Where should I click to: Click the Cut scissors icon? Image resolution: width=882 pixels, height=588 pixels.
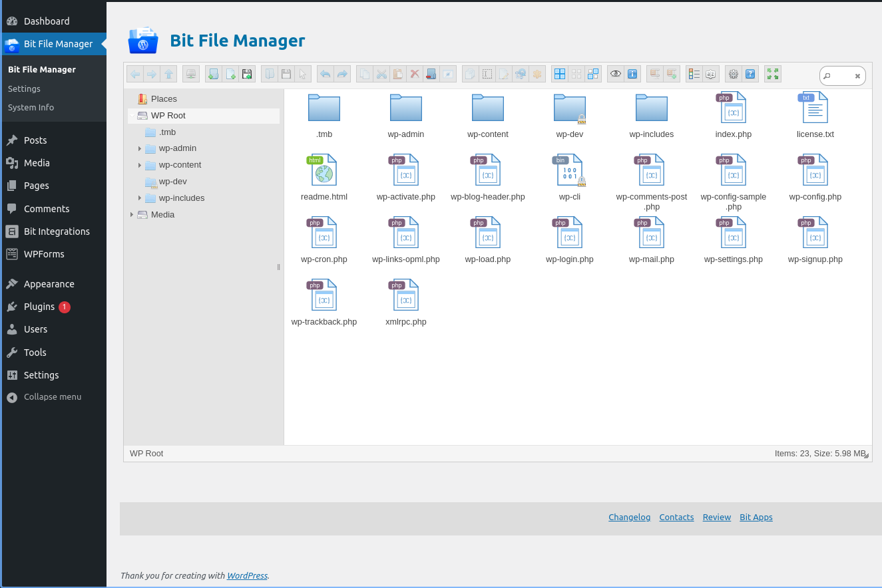tap(381, 74)
